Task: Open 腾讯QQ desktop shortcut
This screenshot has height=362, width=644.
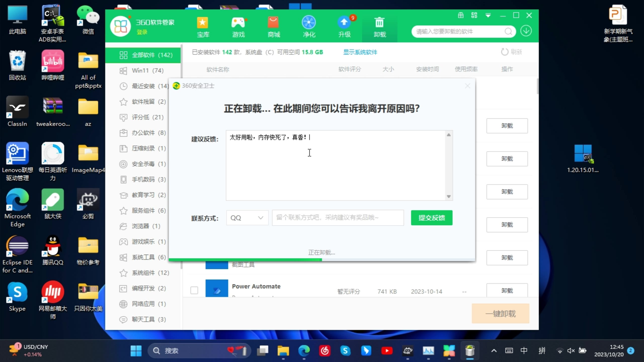Action: (53, 250)
